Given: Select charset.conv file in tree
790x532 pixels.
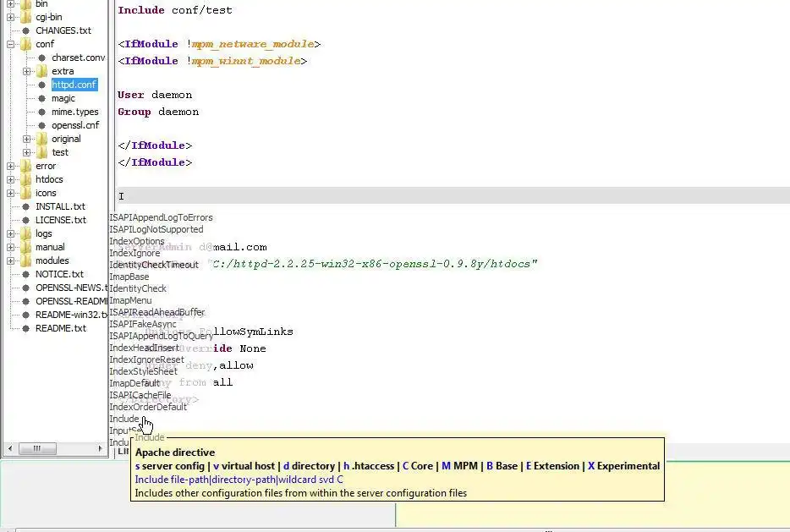Looking at the screenshot, I should click(x=78, y=58).
